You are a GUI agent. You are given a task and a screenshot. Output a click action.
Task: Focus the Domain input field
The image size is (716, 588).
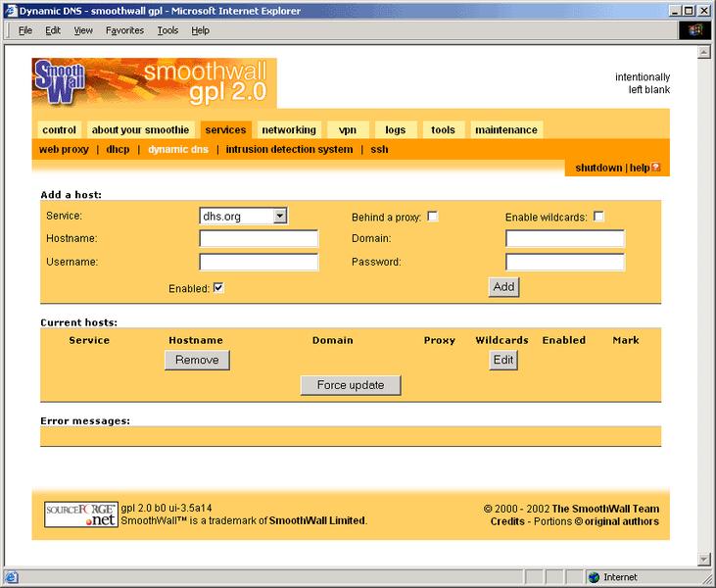point(565,238)
